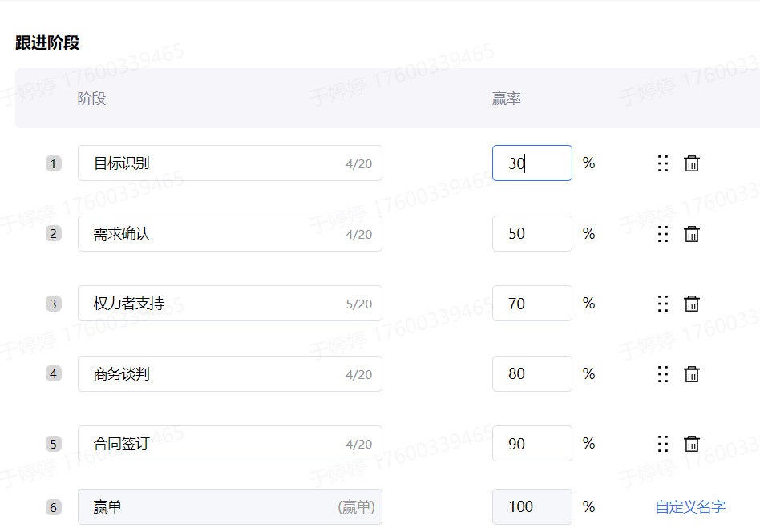
Task: Edit the win rate field showing 70
Action: pyautogui.click(x=532, y=304)
